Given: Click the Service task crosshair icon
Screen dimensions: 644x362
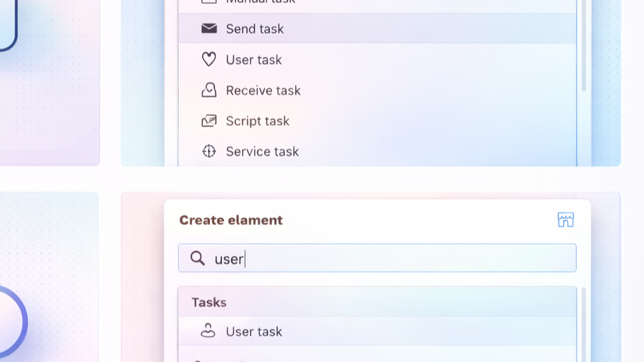Looking at the screenshot, I should point(209,151).
